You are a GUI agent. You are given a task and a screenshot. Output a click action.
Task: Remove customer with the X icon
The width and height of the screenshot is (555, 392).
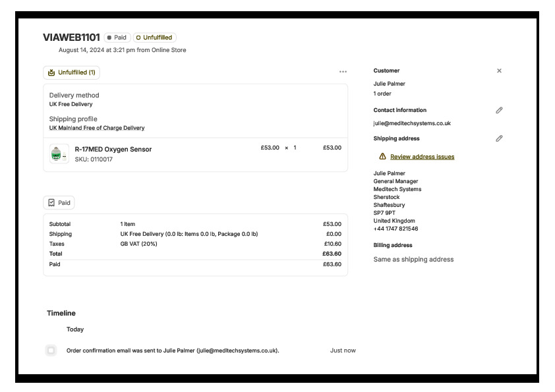tap(499, 70)
